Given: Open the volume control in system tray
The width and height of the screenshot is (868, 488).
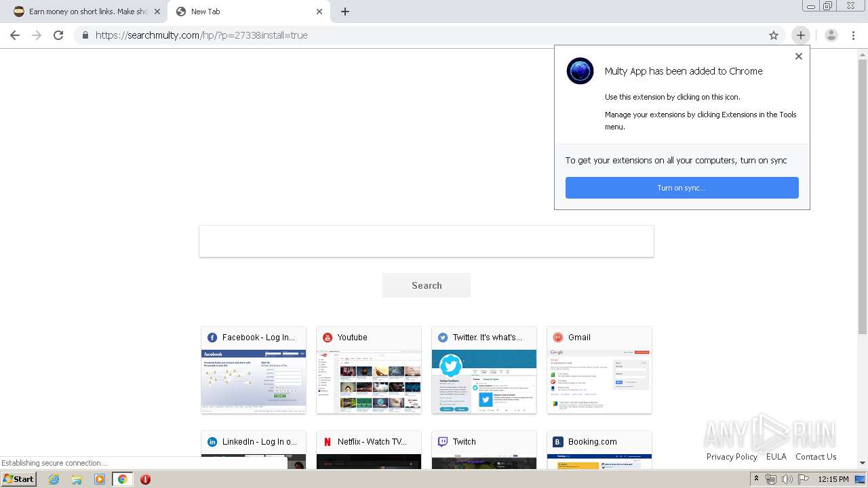Looking at the screenshot, I should tap(787, 479).
